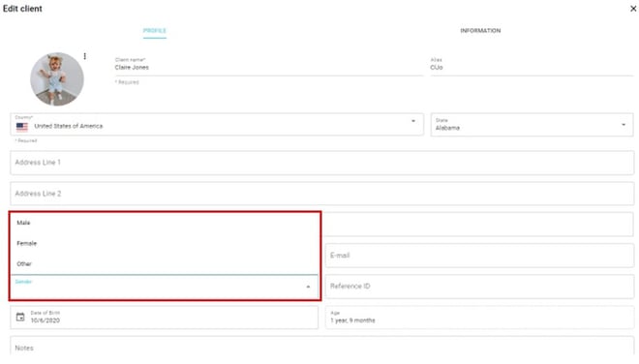Switch to the Information tab
Screen dimensions: 639x364
(x=480, y=31)
